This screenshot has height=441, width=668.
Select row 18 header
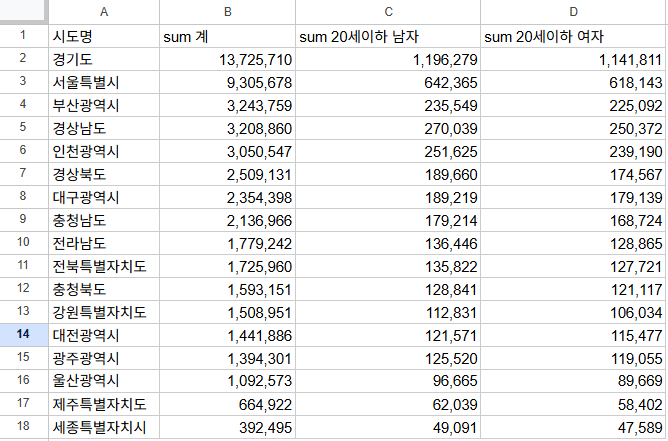coord(24,427)
